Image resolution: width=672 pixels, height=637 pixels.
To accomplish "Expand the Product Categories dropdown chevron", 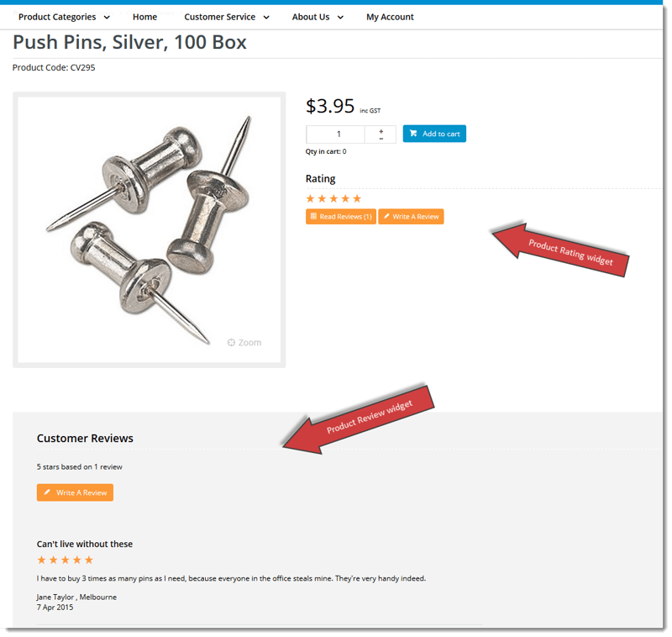I will [108, 18].
